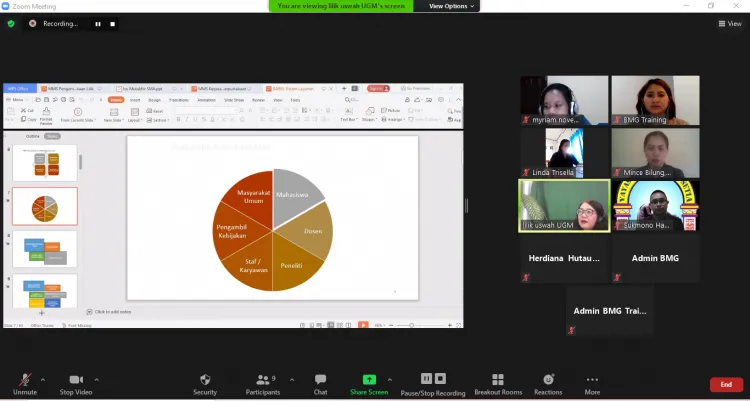
Task: Open the Participants panel
Action: click(263, 385)
